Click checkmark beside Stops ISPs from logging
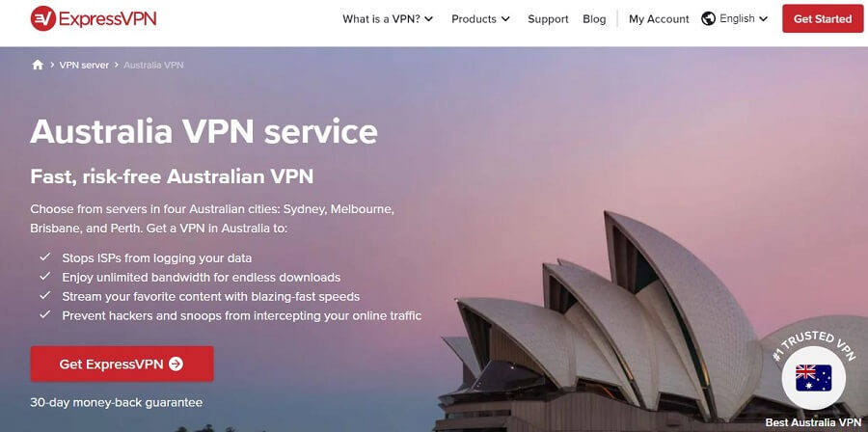Screen dimensions: 868x432 [44, 257]
